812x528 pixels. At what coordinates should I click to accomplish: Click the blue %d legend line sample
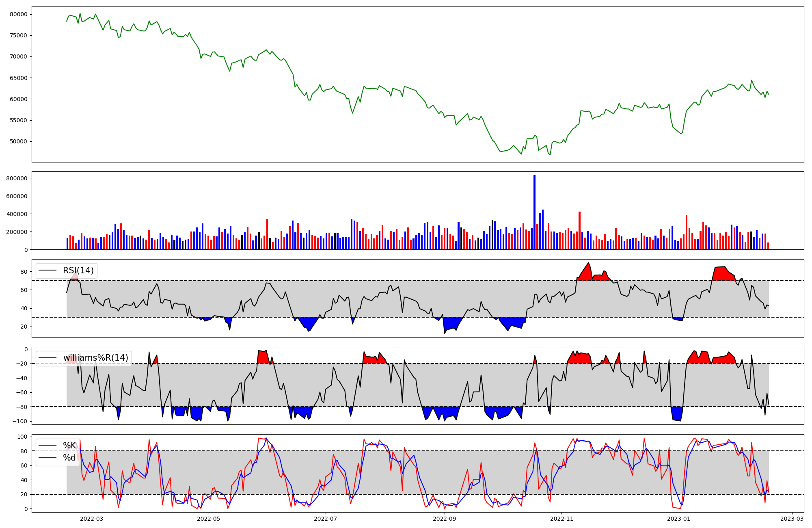click(x=47, y=458)
